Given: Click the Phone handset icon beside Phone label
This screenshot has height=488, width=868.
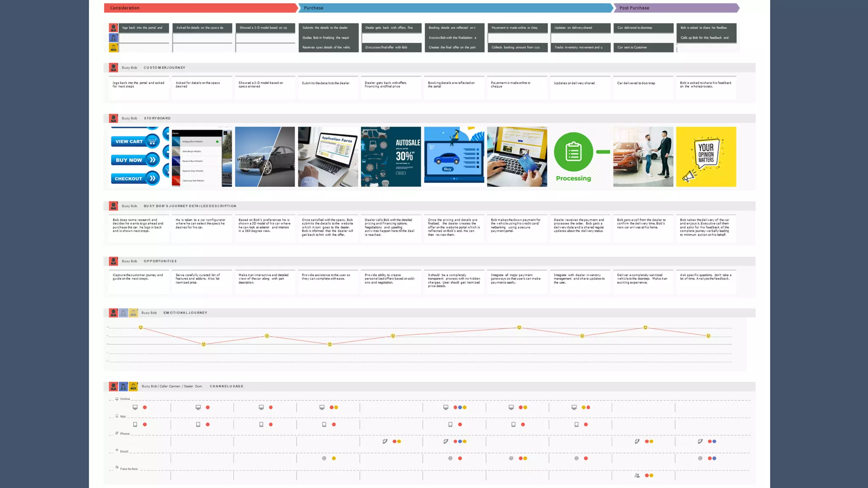Looking at the screenshot, I should (117, 433).
